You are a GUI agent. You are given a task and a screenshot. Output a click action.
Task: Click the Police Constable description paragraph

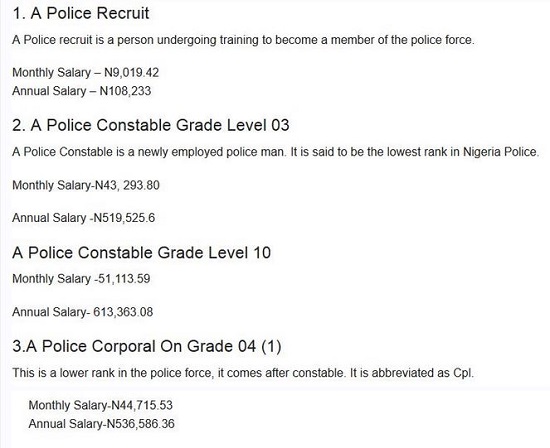(276, 152)
